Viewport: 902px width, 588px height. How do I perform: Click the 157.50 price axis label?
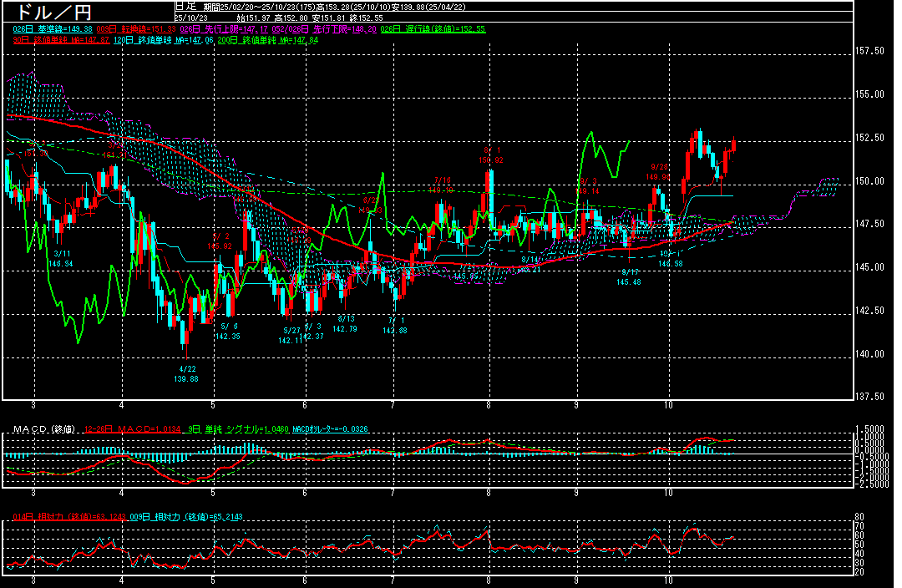coord(870,51)
